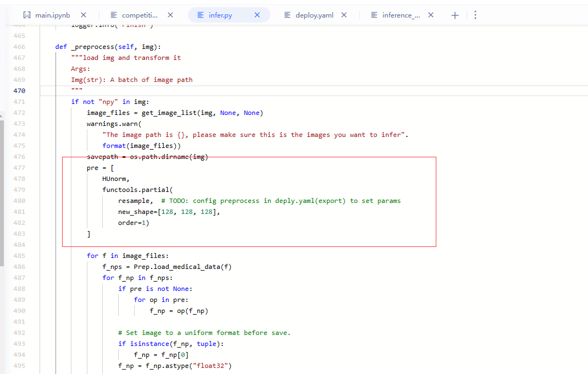588x374 pixels.
Task: Click f_np = f_np[0] on line 494
Action: tap(161, 355)
